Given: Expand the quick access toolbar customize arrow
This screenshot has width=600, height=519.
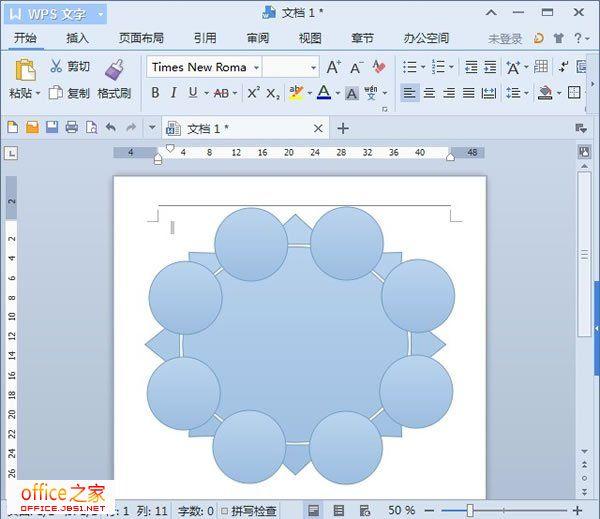Looking at the screenshot, I should tap(152, 127).
